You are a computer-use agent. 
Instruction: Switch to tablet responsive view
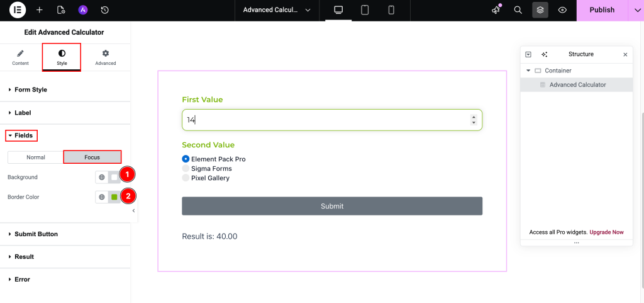click(365, 10)
